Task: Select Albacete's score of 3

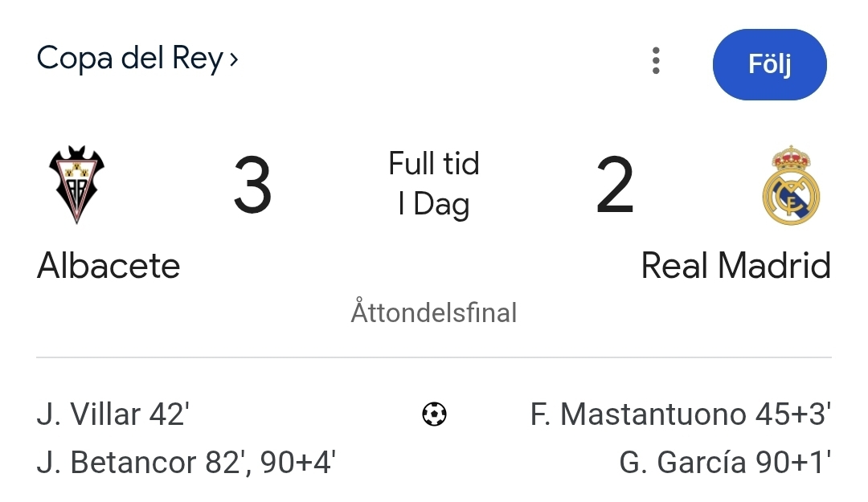Action: tap(252, 186)
